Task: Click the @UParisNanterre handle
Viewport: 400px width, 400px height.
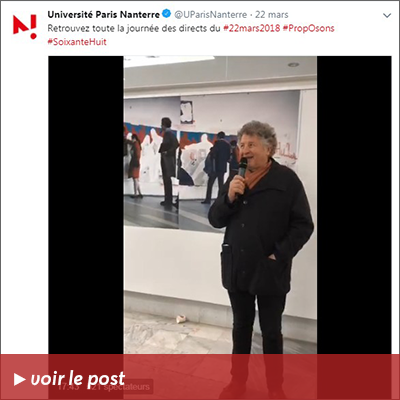Action: click(211, 15)
